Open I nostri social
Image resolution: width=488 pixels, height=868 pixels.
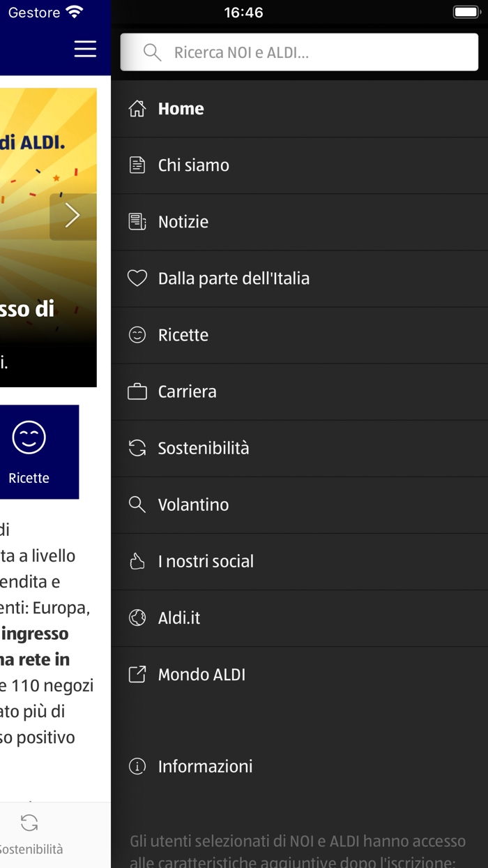tap(300, 561)
